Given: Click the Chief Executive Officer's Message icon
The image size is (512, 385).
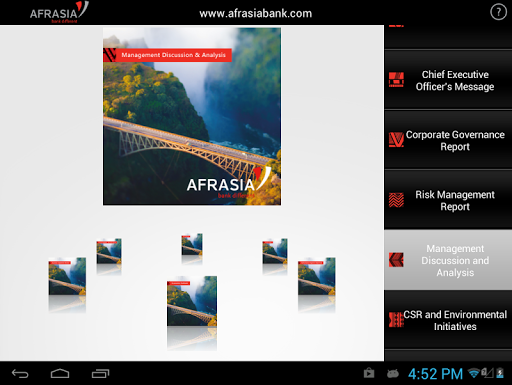Looking at the screenshot, I should [396, 80].
